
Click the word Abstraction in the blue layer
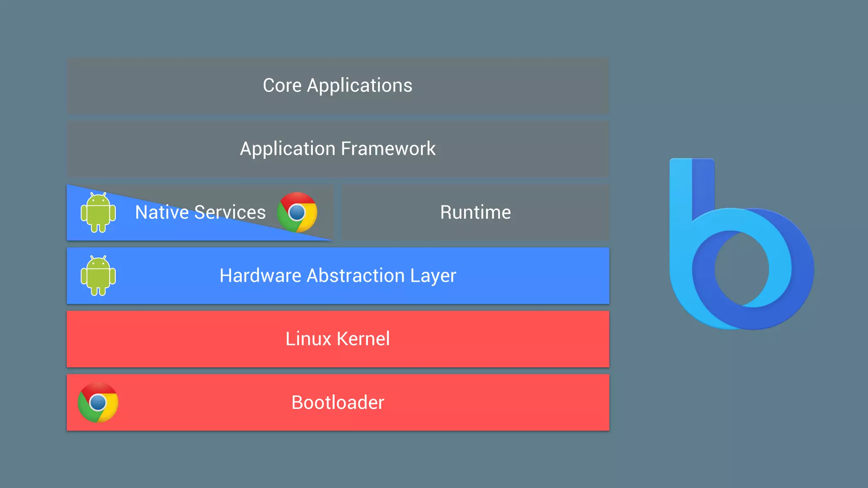356,276
